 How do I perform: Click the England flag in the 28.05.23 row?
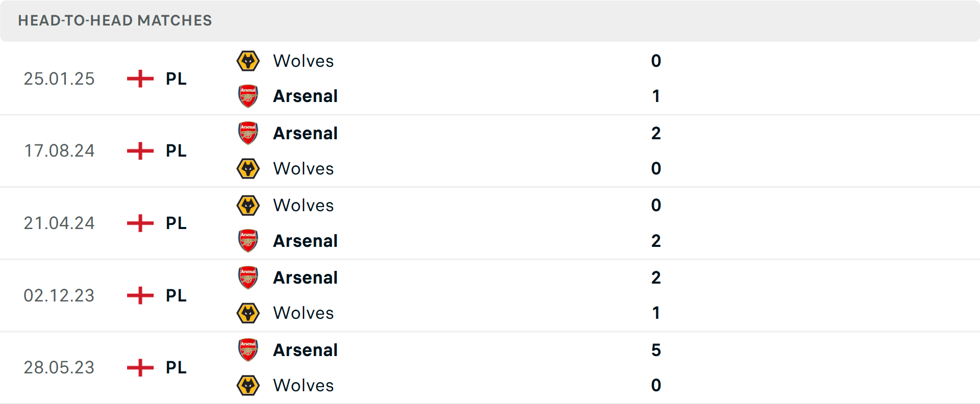(139, 367)
